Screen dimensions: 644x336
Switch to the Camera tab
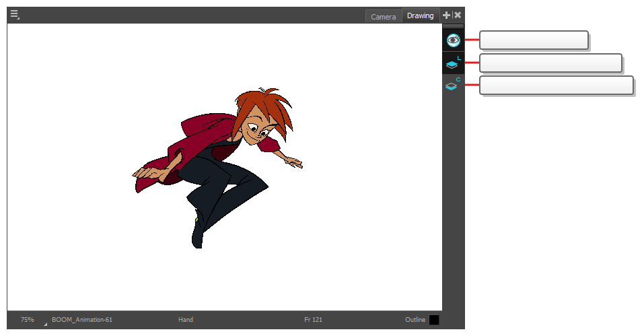(x=383, y=16)
